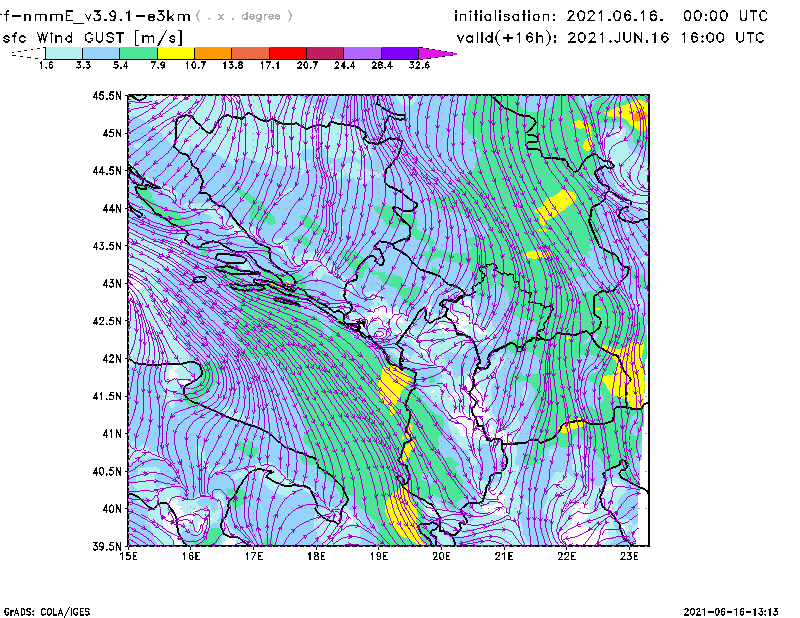Image resolution: width=800 pixels, height=618 pixels.
Task: Click the 17.1 colorbar value label
Action: [270, 65]
